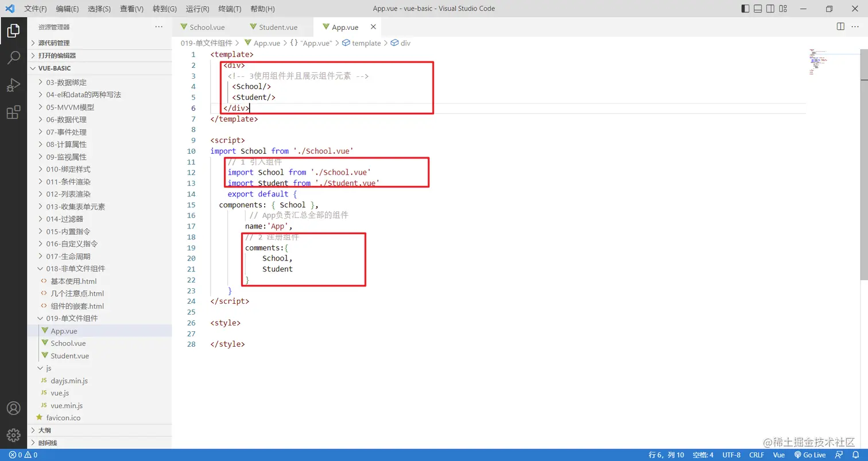Open customize layout icon in title bar
This screenshot has width=868, height=461.
(x=783, y=9)
